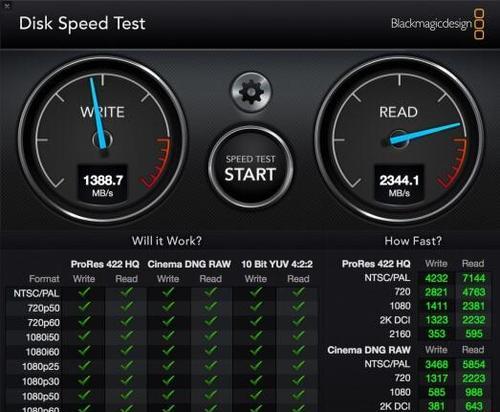Click 720p50 YUV Read checkmark
Image resolution: width=500 pixels, height=412 pixels.
tap(298, 306)
